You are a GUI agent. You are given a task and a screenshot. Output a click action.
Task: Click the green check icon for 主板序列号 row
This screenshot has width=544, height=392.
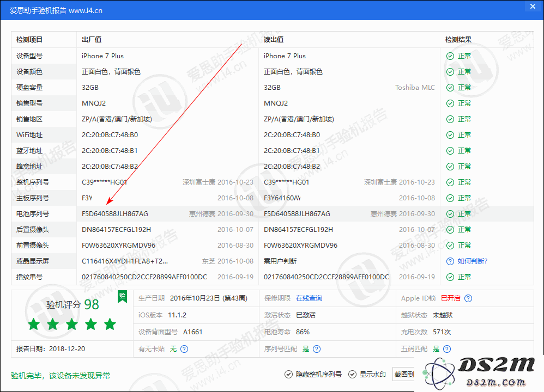tap(450, 198)
